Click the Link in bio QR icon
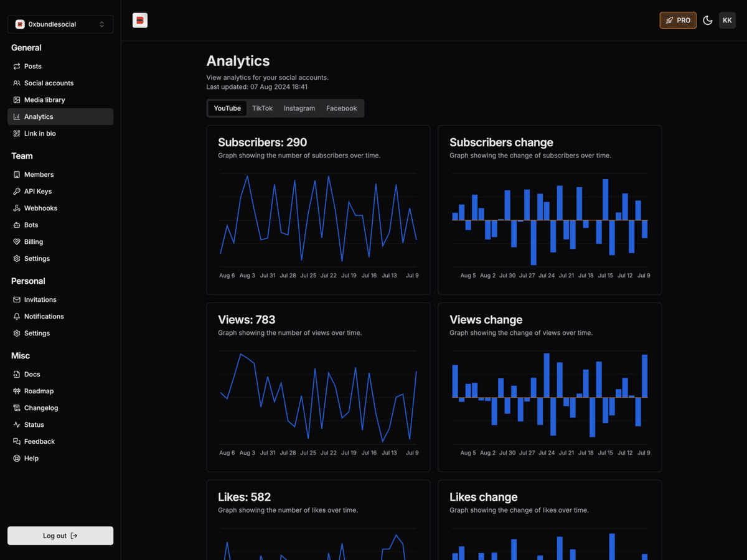The height and width of the screenshot is (560, 747). tap(17, 133)
